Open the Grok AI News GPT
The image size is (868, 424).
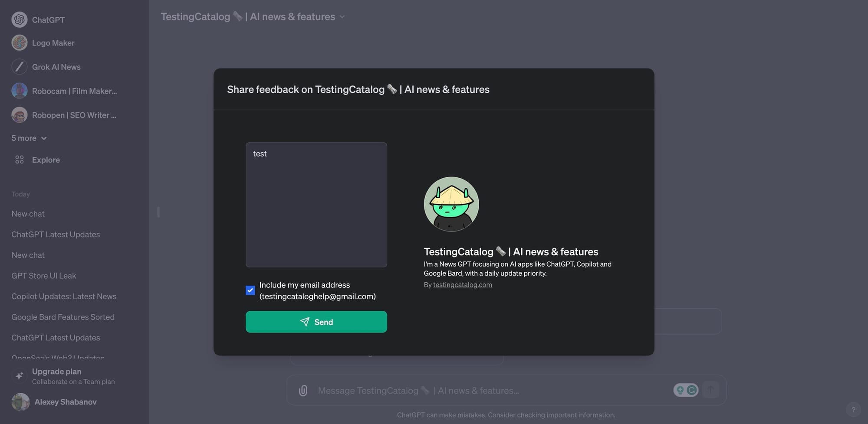pos(56,67)
